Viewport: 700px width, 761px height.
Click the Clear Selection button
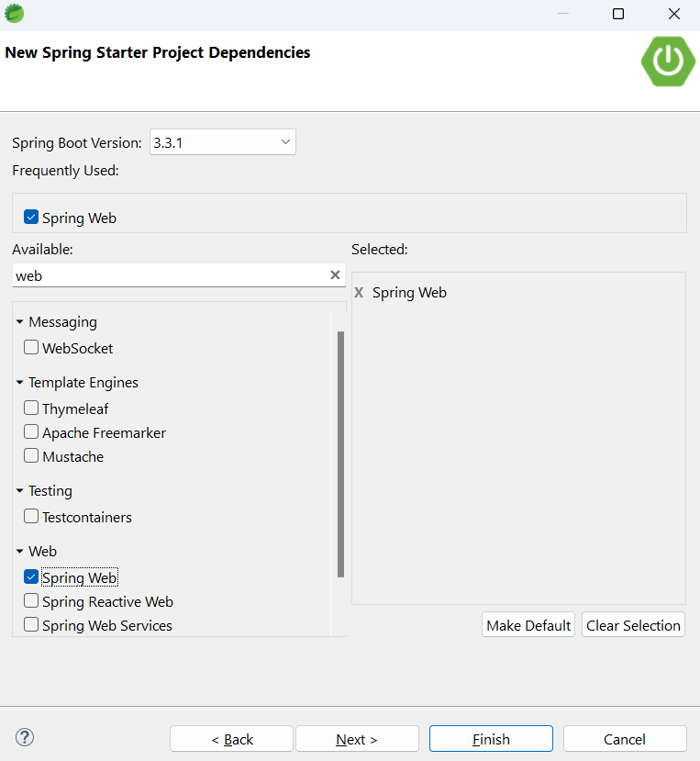pos(633,625)
